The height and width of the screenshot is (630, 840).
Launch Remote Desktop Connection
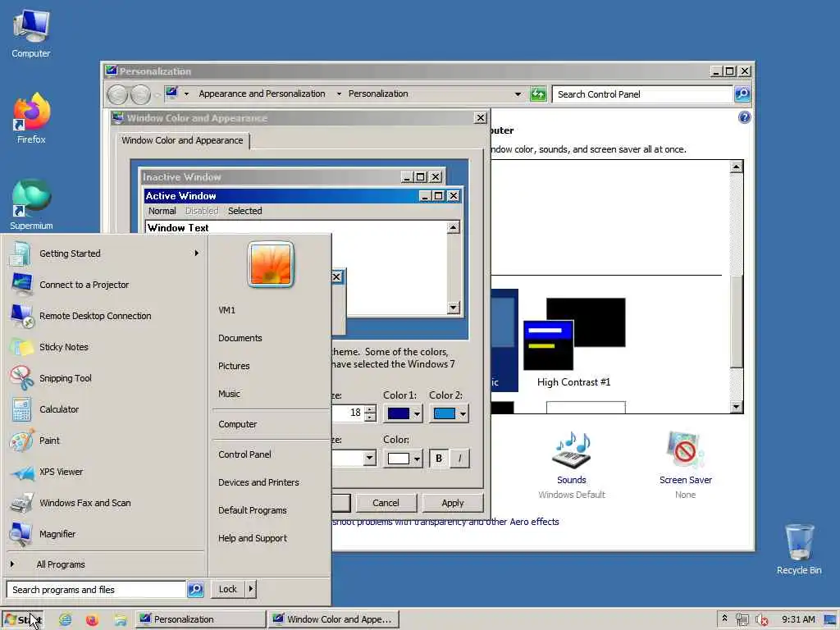pos(80,316)
